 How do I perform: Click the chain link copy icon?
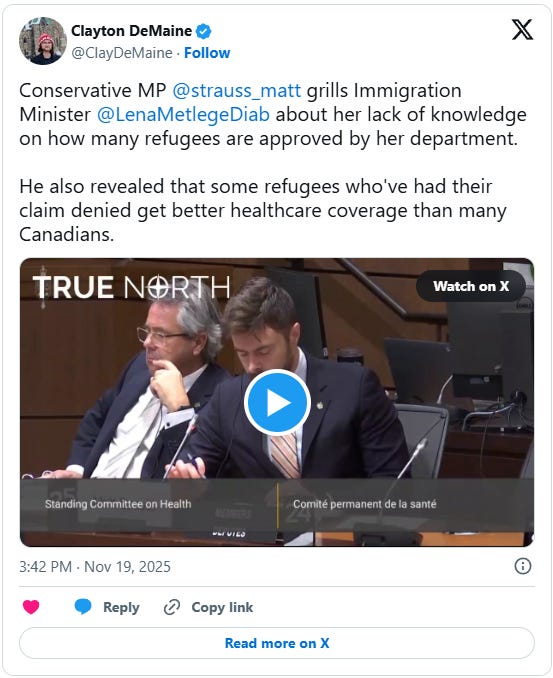[172, 607]
